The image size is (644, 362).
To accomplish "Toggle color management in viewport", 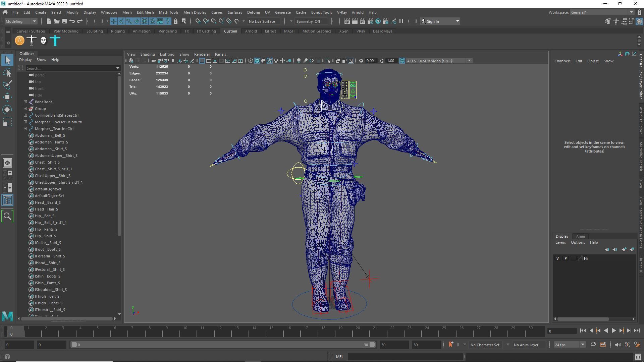I will (402, 61).
